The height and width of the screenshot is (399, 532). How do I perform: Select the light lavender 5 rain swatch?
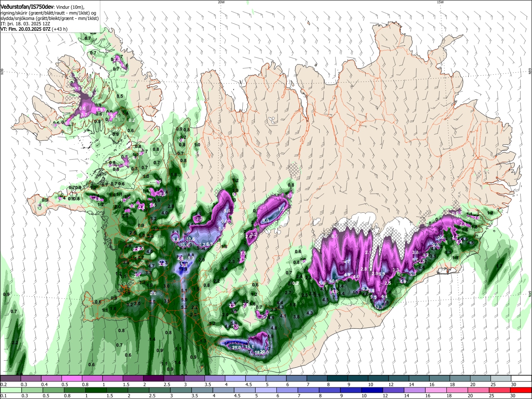click(x=266, y=390)
